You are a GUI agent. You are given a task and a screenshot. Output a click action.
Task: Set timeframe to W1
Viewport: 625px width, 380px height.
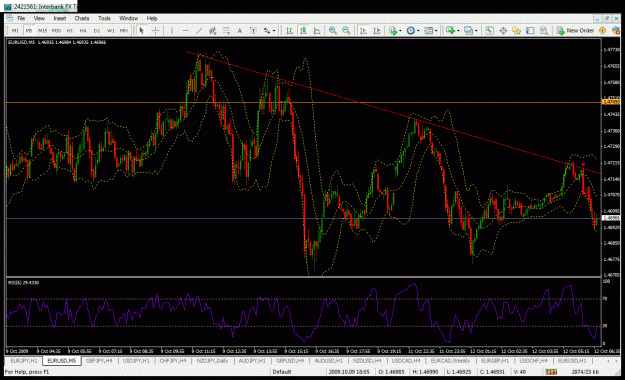(x=110, y=31)
